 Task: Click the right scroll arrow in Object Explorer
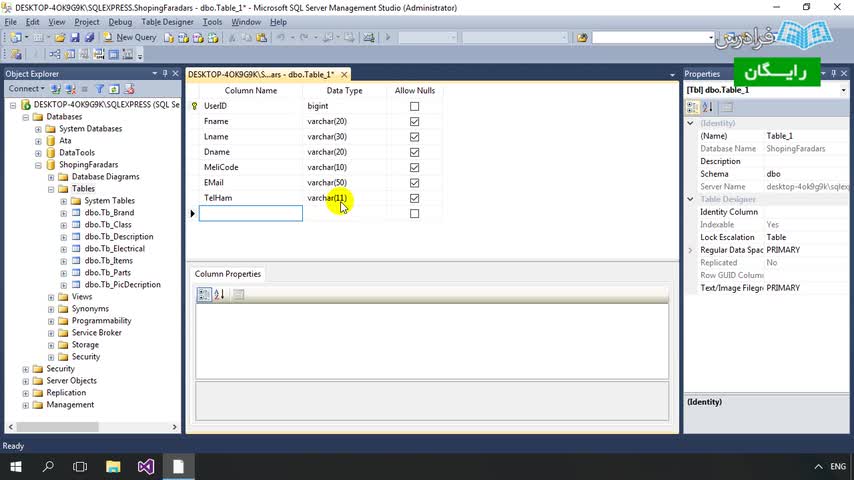pos(175,427)
